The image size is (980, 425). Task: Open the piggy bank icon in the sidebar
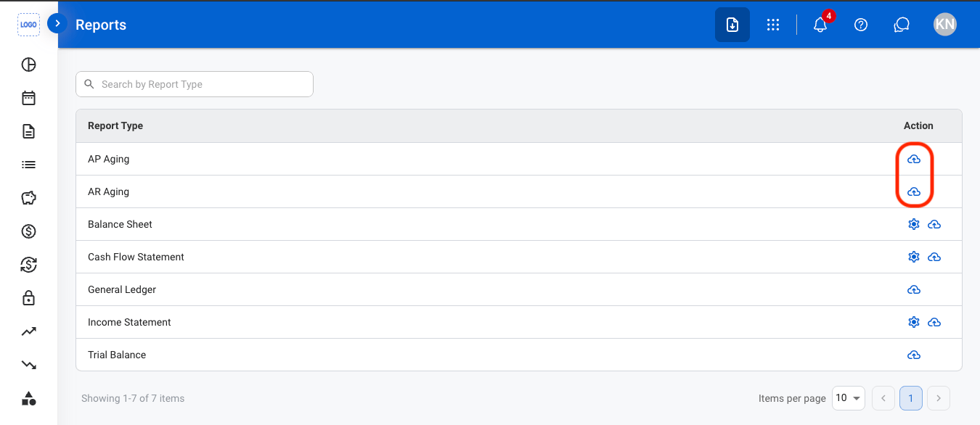(x=28, y=198)
